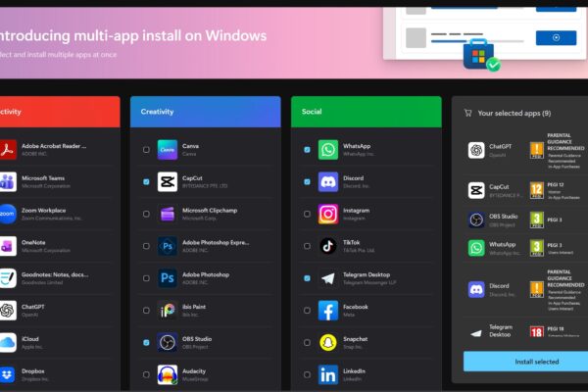Click the PEGI 18 badge for Telegram Desktop
The width and height of the screenshot is (588, 392).
coord(537,331)
